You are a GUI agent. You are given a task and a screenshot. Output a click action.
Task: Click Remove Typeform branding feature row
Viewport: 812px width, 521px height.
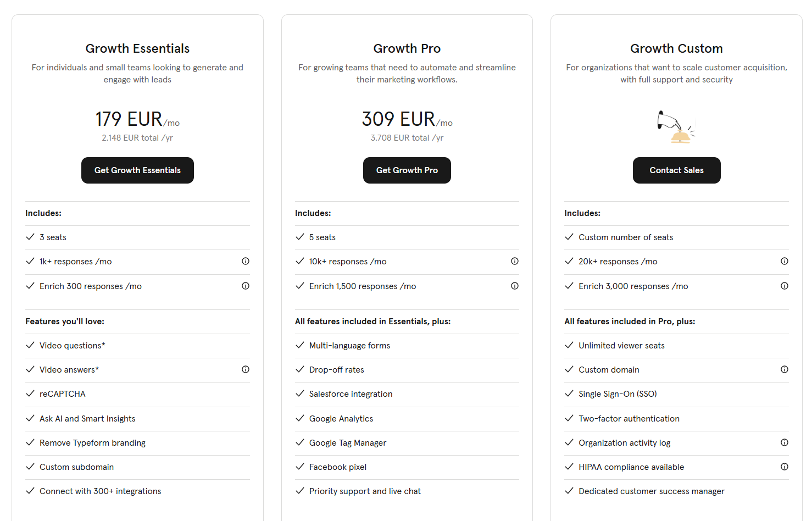[137, 443]
